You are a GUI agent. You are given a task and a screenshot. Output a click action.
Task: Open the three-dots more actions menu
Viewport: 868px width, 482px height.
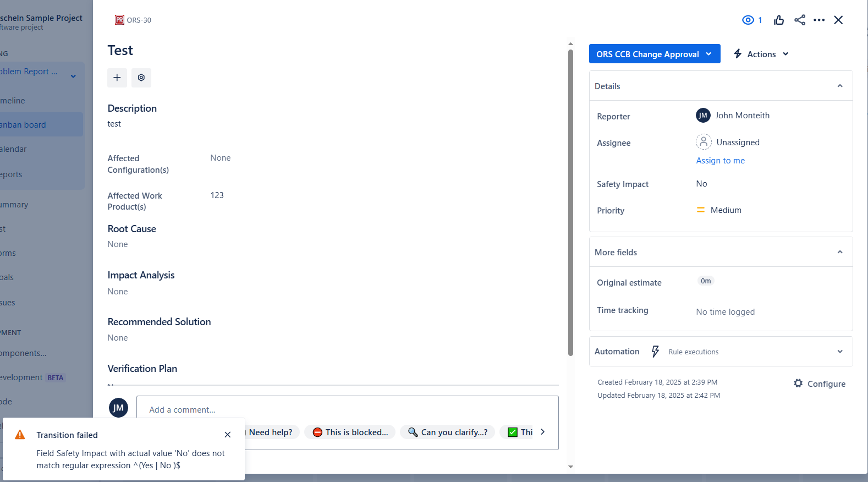(819, 20)
